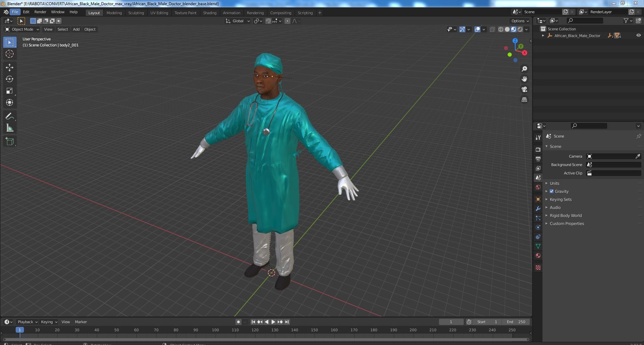Screen dimensions: 644x345
Task: Open the Object Constraints tab
Action: (x=538, y=237)
